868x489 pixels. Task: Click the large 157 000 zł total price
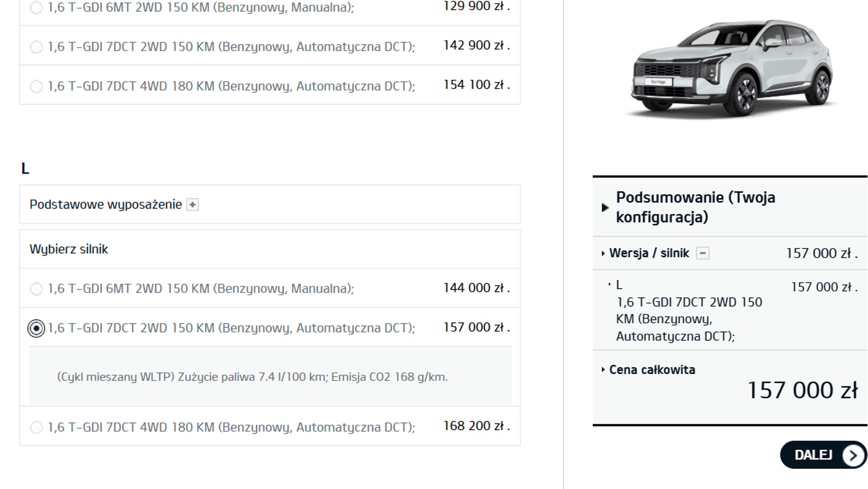pos(802,390)
